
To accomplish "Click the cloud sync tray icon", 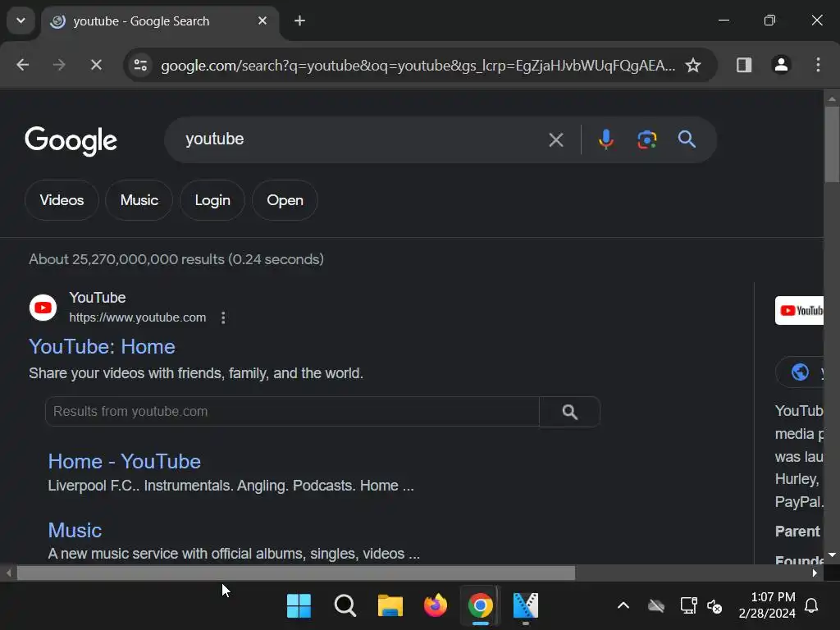I will click(656, 606).
